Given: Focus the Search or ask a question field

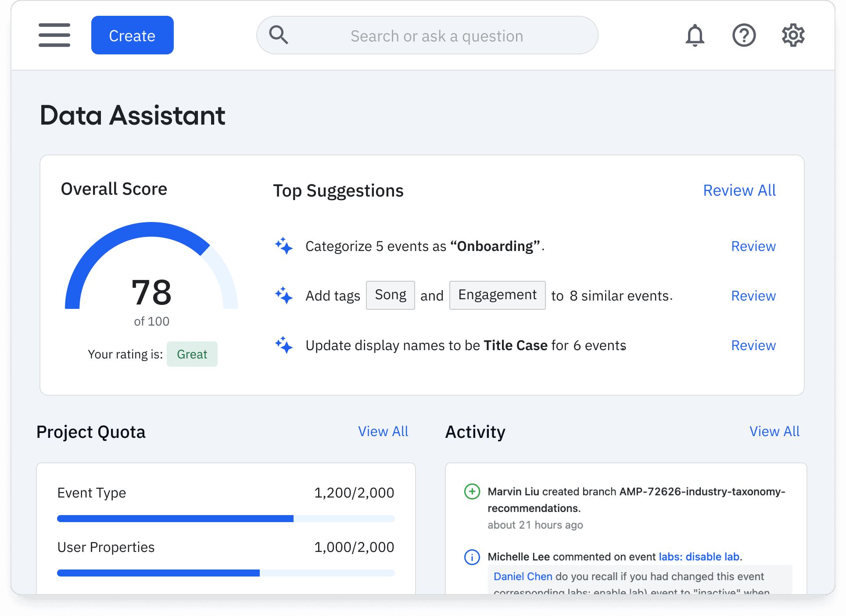Looking at the screenshot, I should pos(437,36).
